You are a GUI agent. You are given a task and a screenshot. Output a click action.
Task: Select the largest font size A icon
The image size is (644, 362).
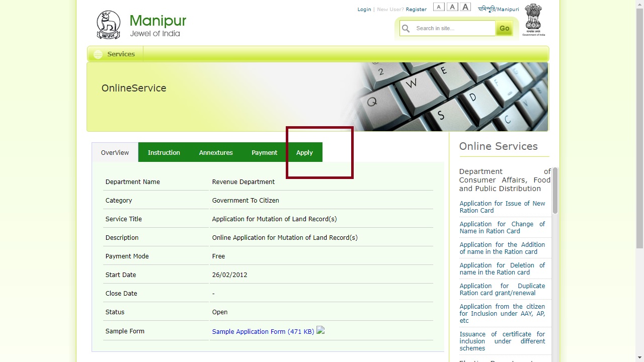click(466, 7)
